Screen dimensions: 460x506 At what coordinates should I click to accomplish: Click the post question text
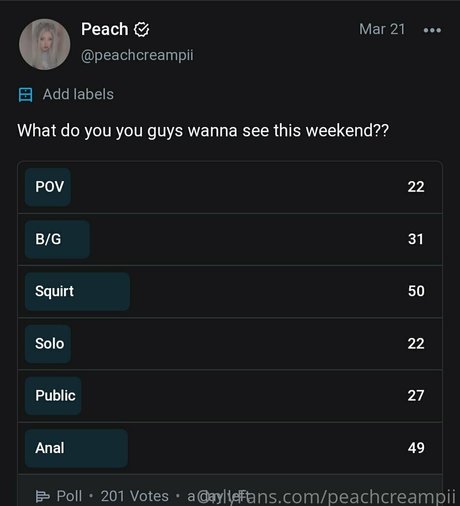(203, 131)
